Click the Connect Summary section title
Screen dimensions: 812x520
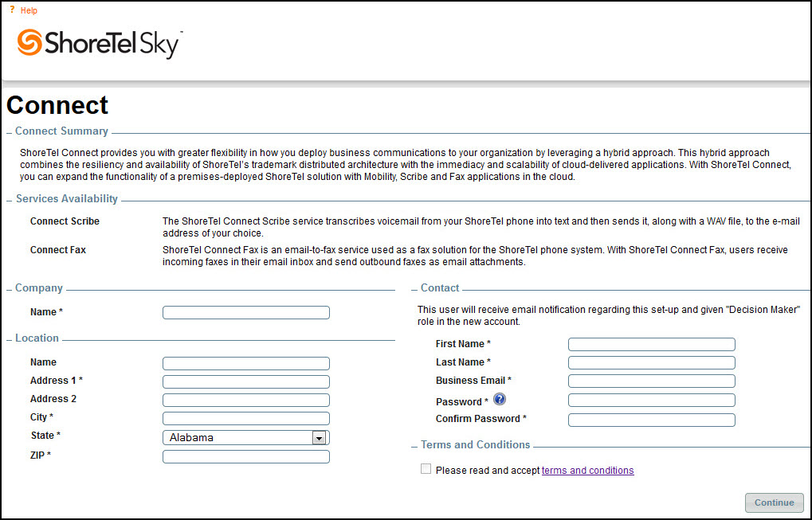pyautogui.click(x=61, y=131)
